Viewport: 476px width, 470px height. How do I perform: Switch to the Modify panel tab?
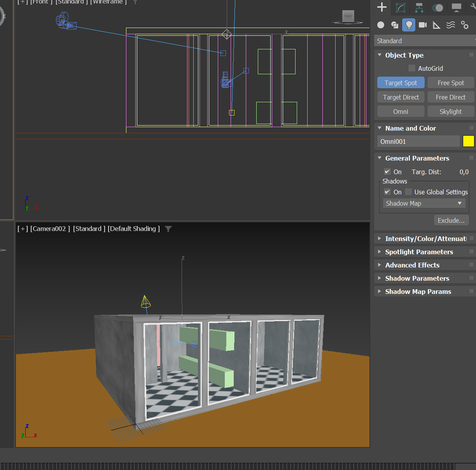tap(400, 7)
